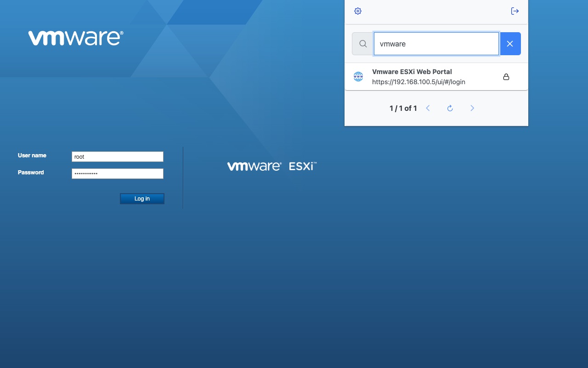Viewport: 588px width, 368px height.
Task: Click the Log in button
Action: [x=142, y=199]
